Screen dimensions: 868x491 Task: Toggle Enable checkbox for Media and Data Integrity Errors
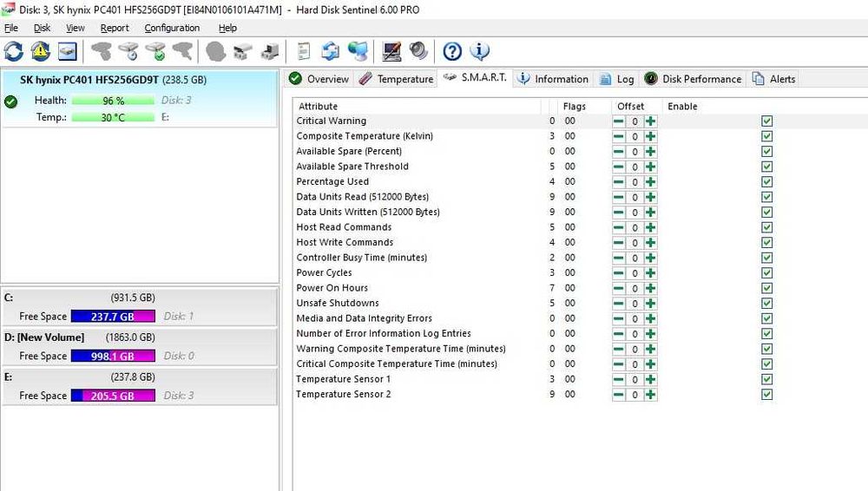pyautogui.click(x=766, y=319)
